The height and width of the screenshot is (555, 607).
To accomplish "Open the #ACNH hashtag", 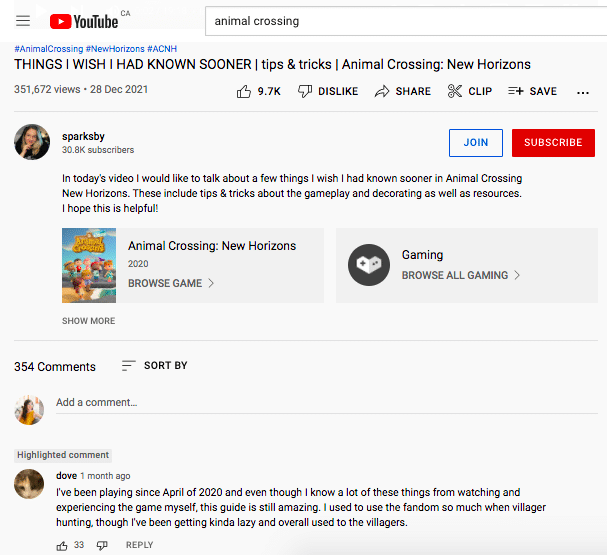I will tap(162, 49).
